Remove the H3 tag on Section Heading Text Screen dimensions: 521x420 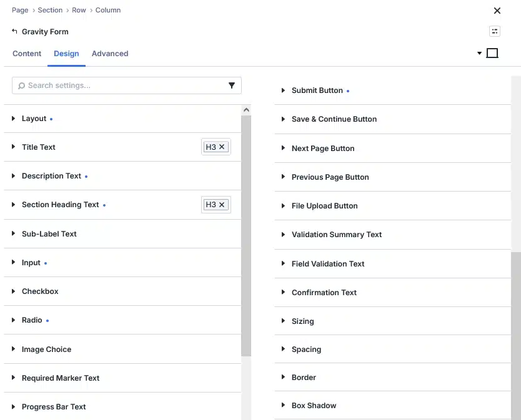(222, 205)
